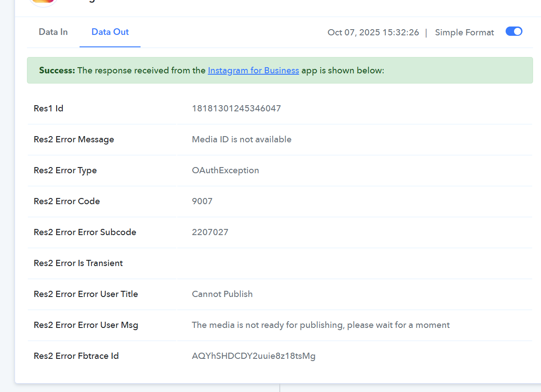Click the error code value 9007

click(202, 202)
